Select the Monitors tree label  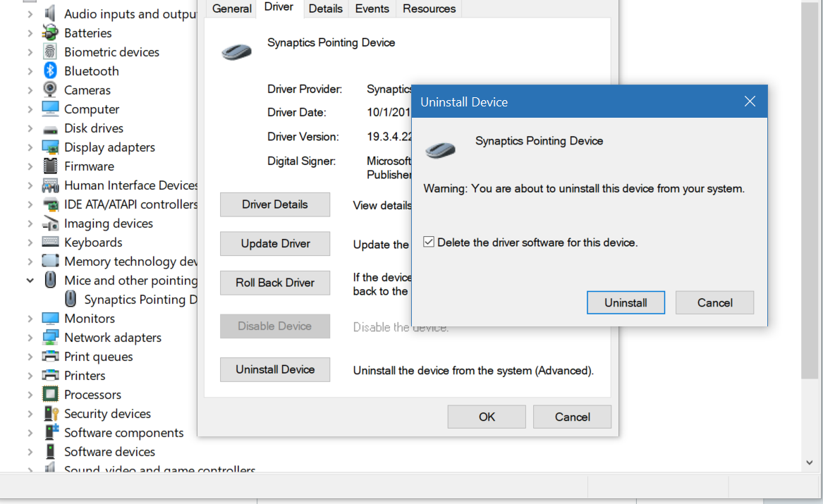tap(90, 319)
